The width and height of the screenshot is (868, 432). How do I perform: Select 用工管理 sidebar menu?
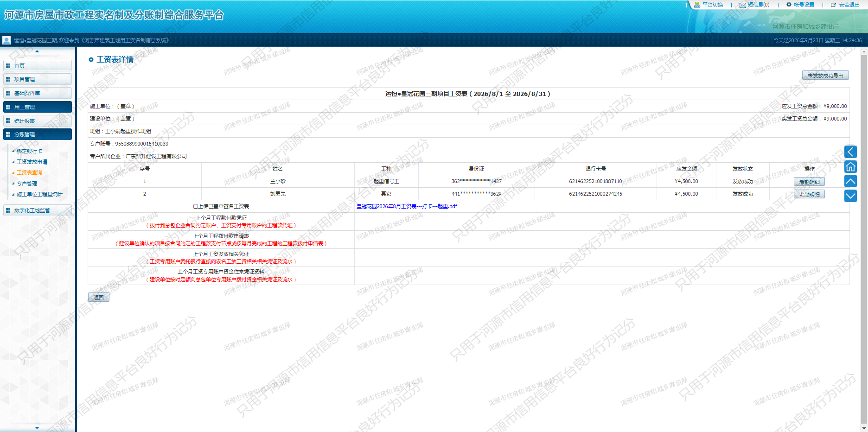tap(38, 107)
